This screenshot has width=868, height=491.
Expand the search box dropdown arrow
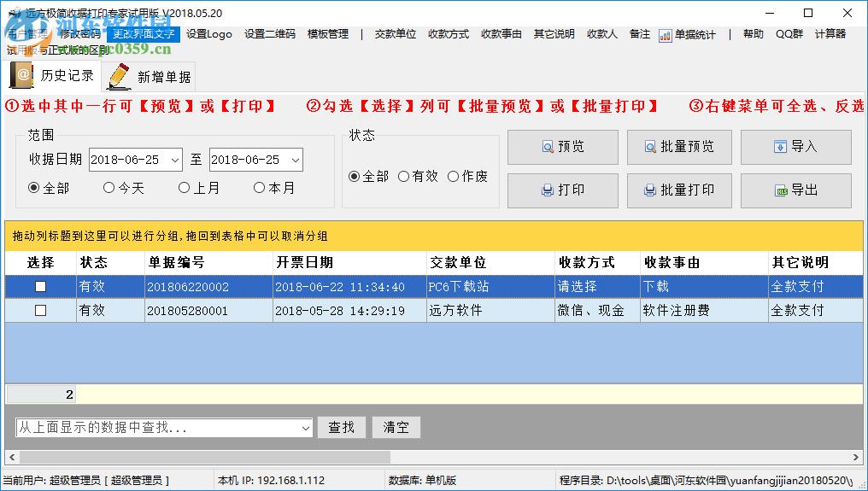(x=305, y=428)
